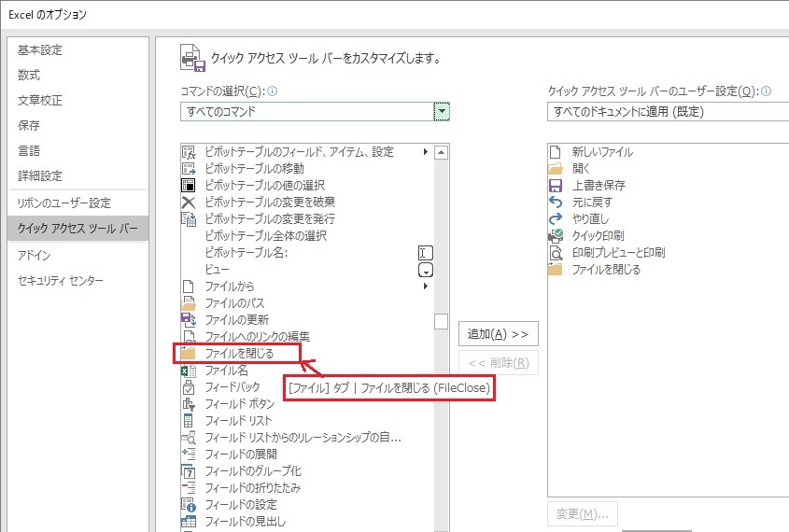
Task: Select ファイル名 in the command list
Action: pos(227,371)
